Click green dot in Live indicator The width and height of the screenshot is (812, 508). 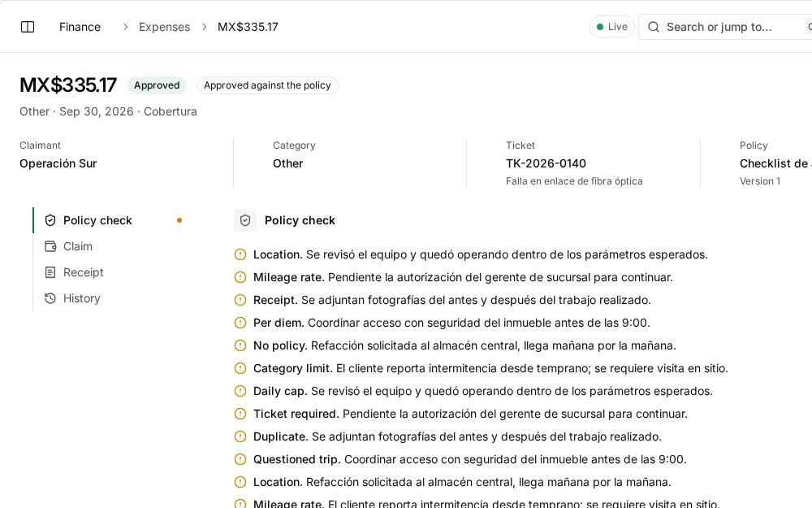click(600, 27)
